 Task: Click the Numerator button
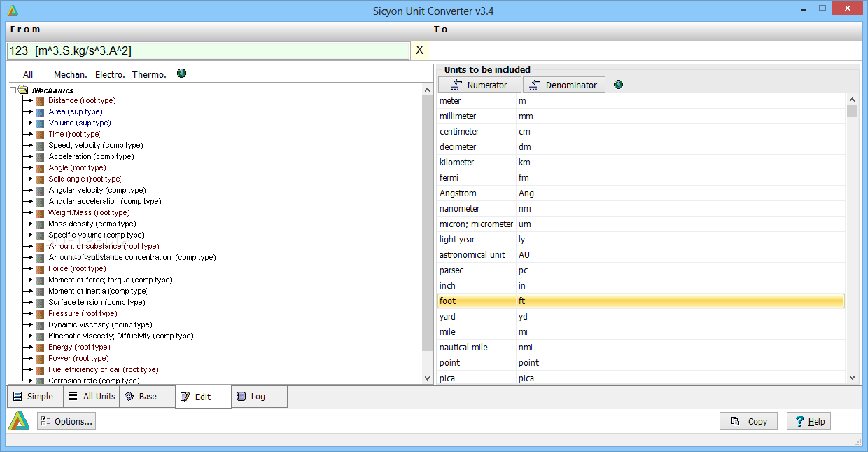pos(480,85)
